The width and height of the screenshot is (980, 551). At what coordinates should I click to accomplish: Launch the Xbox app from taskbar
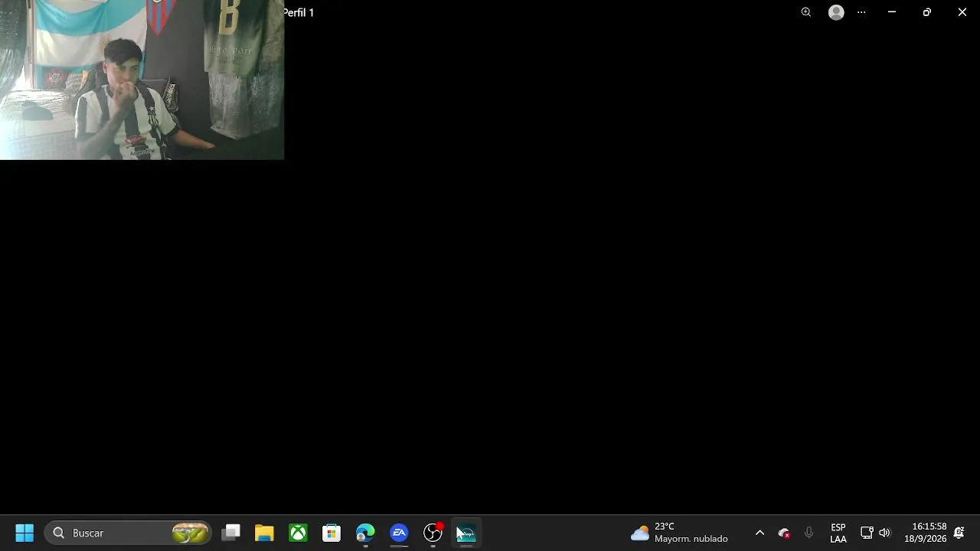coord(298,533)
